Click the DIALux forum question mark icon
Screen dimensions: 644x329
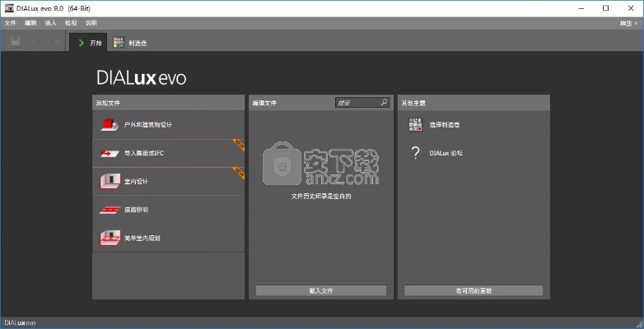point(415,153)
